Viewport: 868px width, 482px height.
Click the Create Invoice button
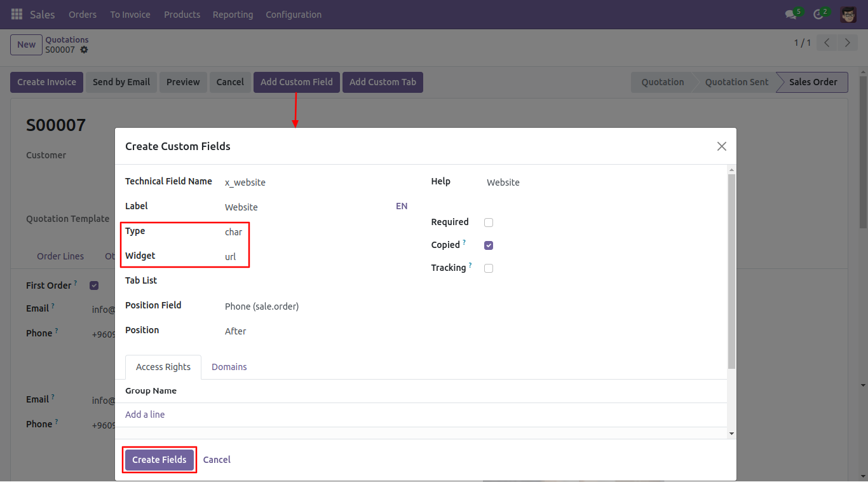(x=46, y=82)
